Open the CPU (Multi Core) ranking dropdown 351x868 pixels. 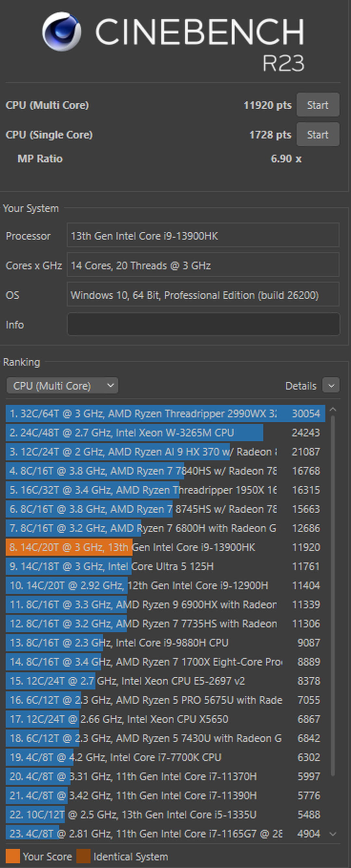[62, 386]
